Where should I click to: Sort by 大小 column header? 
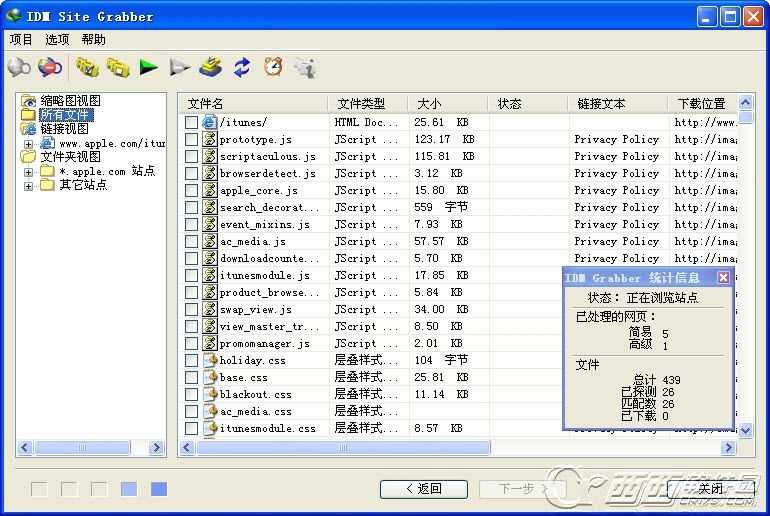(x=448, y=104)
